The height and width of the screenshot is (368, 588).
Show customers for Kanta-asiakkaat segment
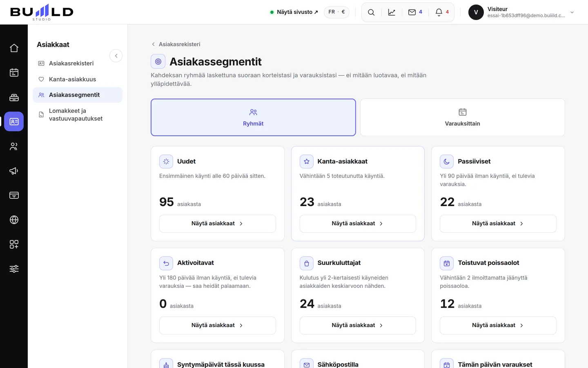pos(358,224)
